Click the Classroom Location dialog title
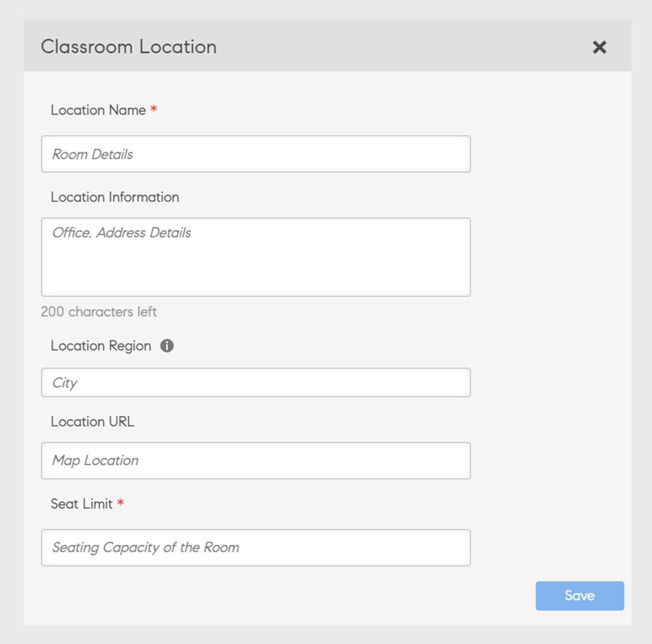Image resolution: width=652 pixels, height=644 pixels. click(x=128, y=46)
